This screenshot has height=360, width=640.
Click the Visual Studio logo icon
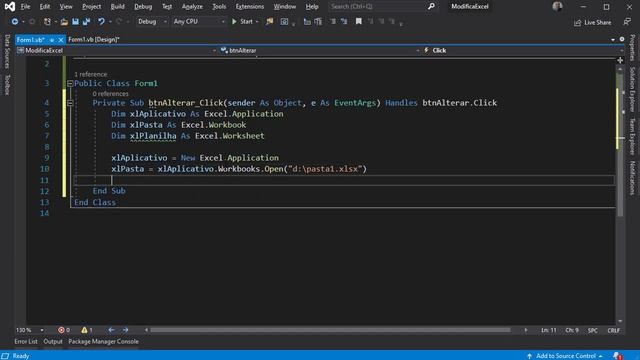click(10, 7)
